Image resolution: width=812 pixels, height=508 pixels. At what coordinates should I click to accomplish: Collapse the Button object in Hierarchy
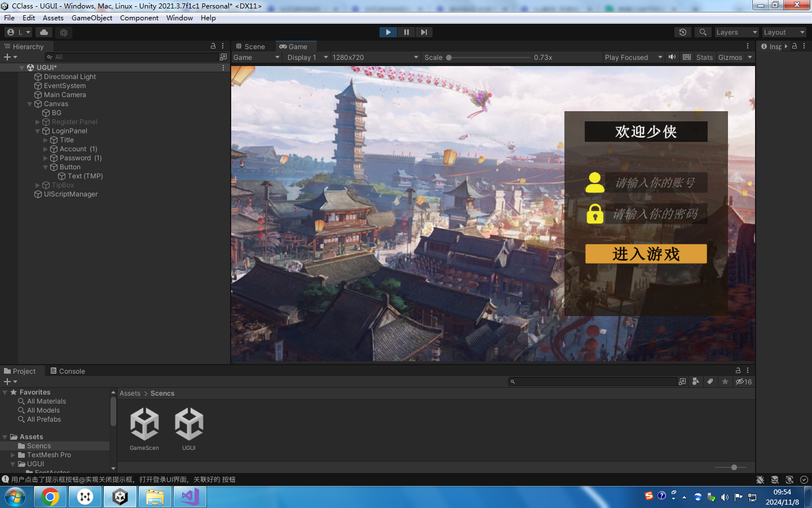tap(46, 167)
